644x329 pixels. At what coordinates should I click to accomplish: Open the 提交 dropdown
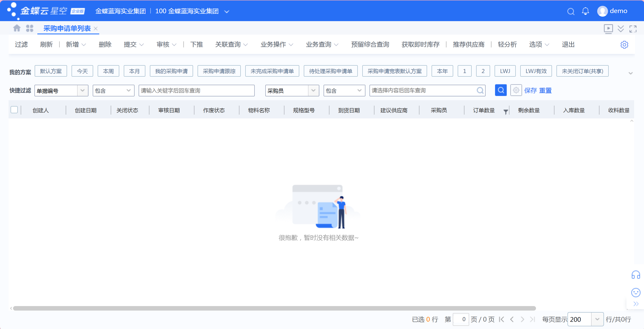[134, 44]
